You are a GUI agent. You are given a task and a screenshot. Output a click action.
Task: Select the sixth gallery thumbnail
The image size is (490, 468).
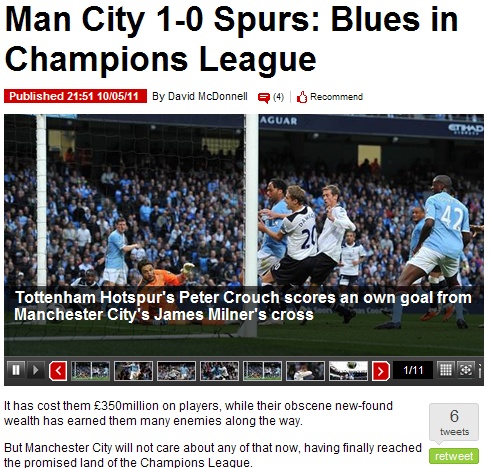(305, 371)
